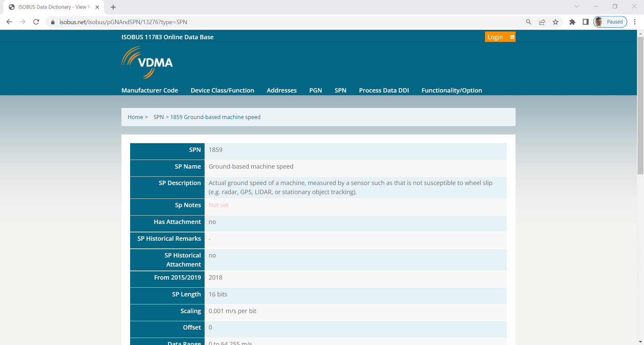Click the 'Not set' notes value
The height and width of the screenshot is (345, 644).
tap(219, 205)
